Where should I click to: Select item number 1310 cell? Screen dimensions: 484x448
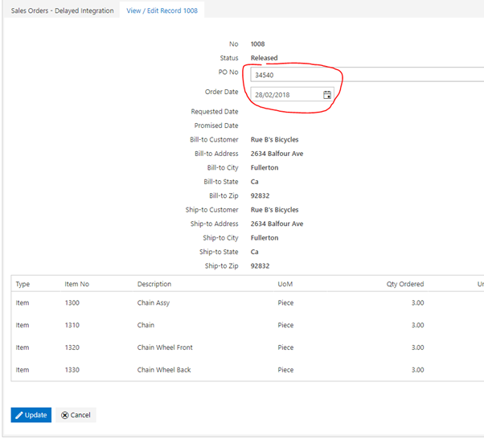tap(72, 325)
